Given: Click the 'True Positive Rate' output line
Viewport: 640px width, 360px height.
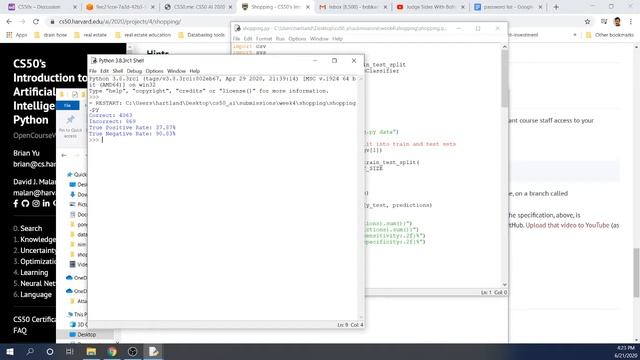Looking at the screenshot, I should [132, 127].
